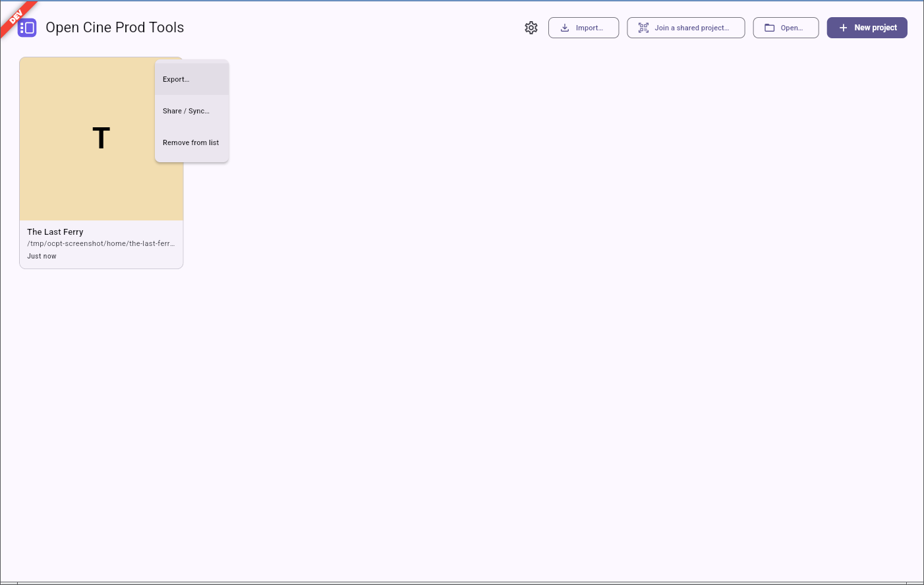Click the Import… button
The image size is (924, 585).
pyautogui.click(x=583, y=28)
